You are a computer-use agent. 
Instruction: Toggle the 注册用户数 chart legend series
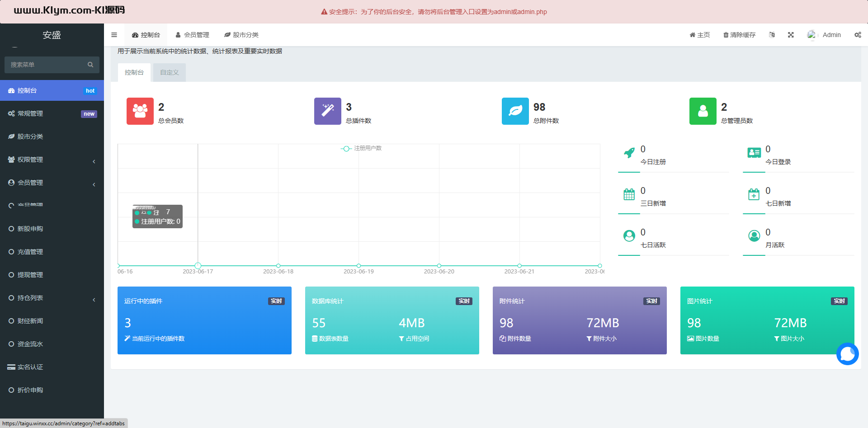[x=361, y=148]
